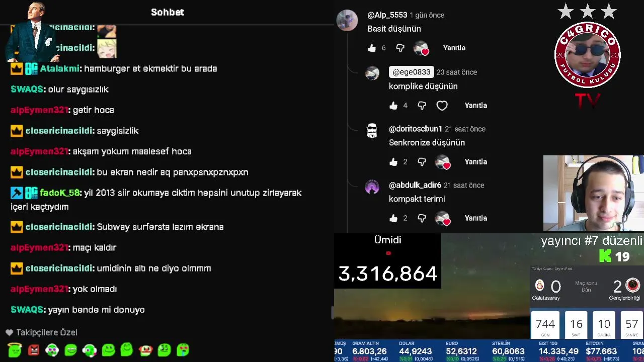Viewport: 644px width, 362px height.
Task: Dislike the 'kompakt terimi' comment
Action: [x=422, y=218]
